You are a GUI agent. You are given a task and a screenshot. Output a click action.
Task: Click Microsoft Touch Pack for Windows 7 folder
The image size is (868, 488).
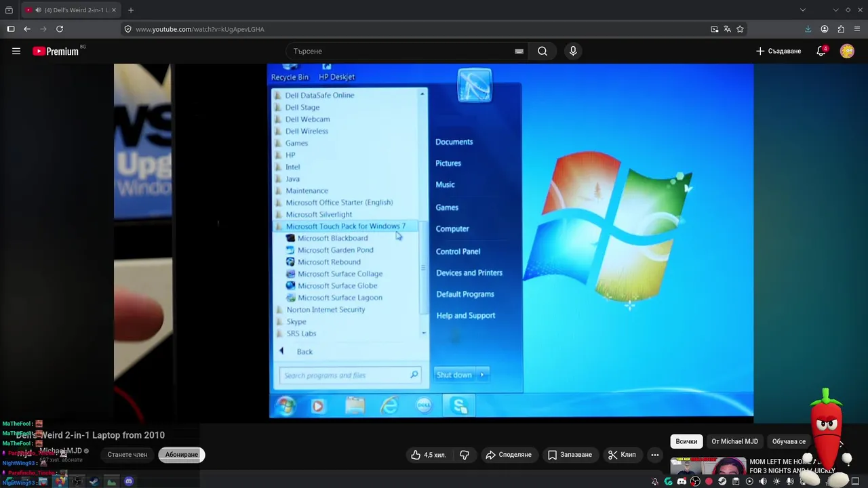(345, 226)
